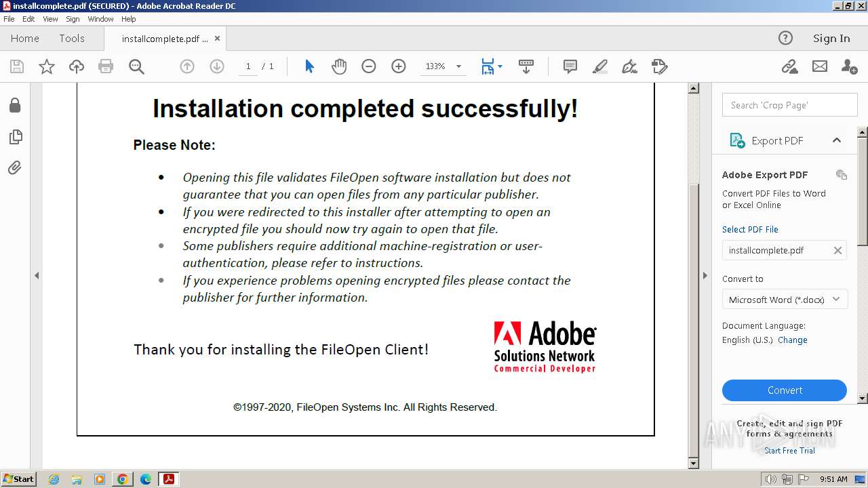Bookmark the file with the star icon
Image resolution: width=868 pixels, height=488 pixels.
(x=47, y=66)
